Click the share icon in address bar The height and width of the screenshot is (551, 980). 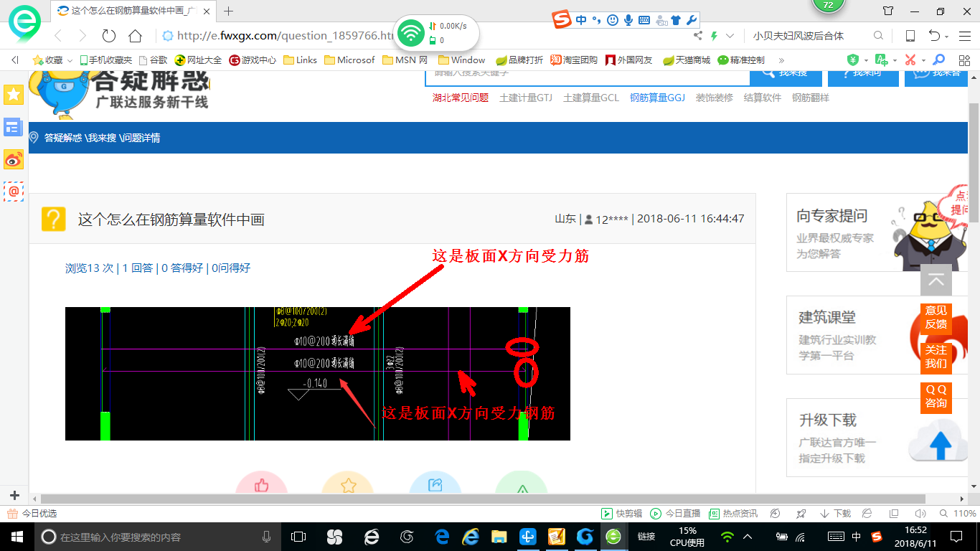pos(697,36)
